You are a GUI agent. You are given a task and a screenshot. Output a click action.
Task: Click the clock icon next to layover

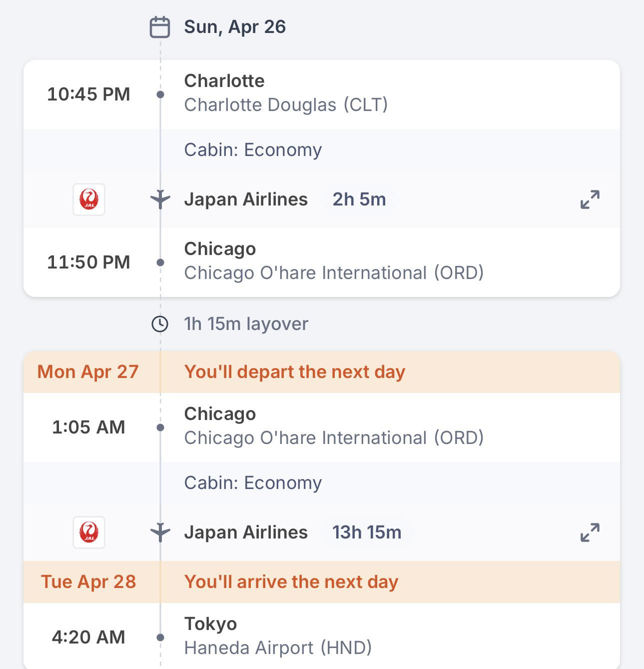point(160,324)
